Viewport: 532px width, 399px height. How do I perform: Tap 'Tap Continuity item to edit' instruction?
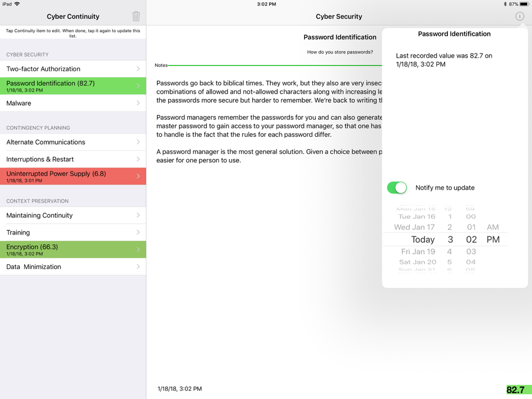click(73, 33)
